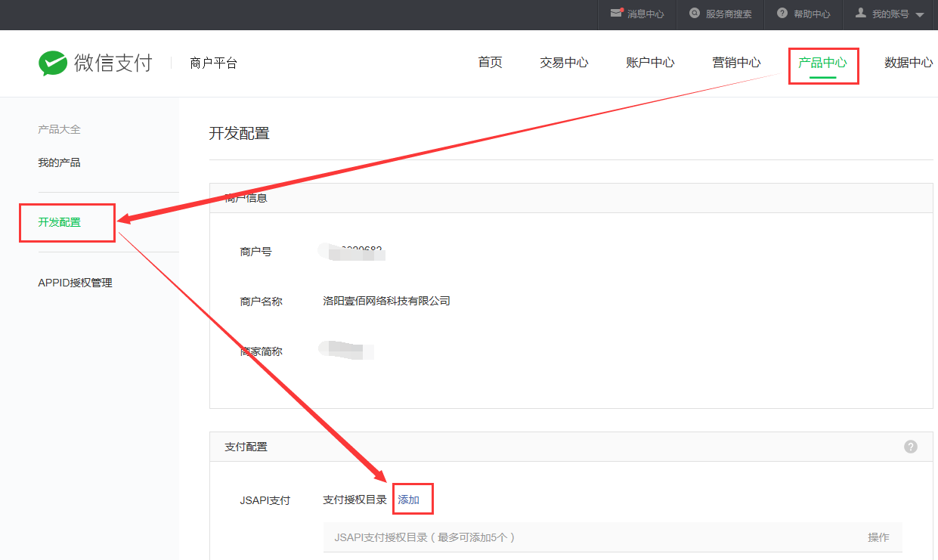The width and height of the screenshot is (938, 560).
Task: Click the help center question icon
Action: pyautogui.click(x=782, y=13)
